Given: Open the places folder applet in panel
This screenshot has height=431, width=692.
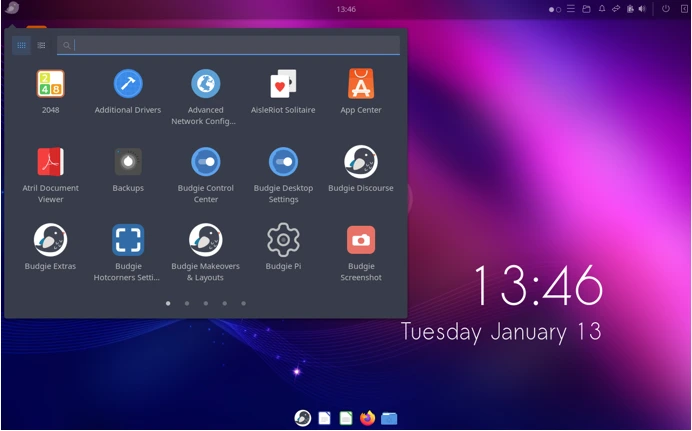Looking at the screenshot, I should (586, 9).
